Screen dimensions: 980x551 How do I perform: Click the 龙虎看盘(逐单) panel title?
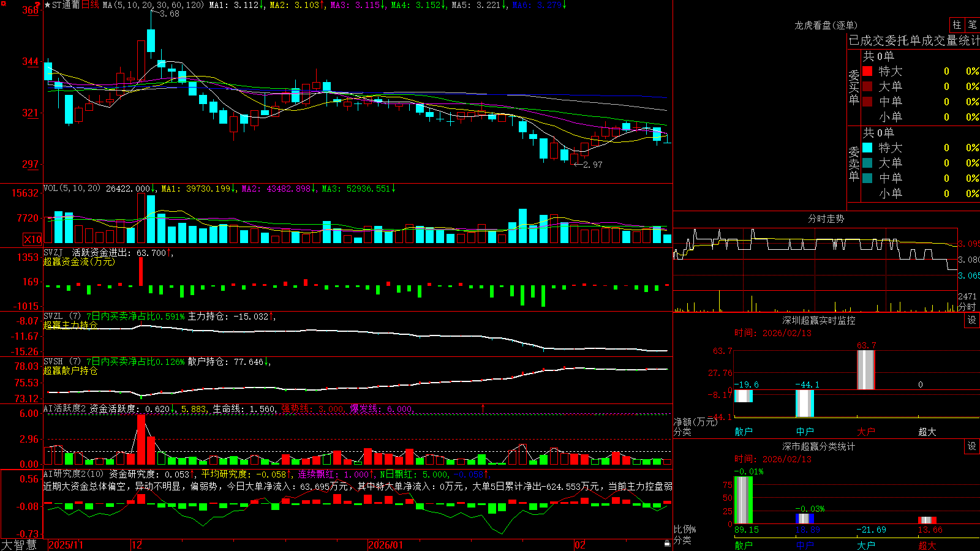(826, 25)
